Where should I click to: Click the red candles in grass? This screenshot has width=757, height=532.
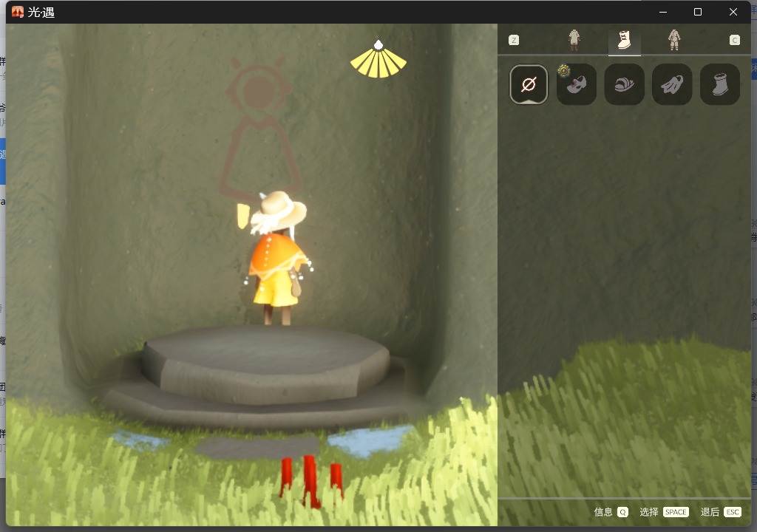point(311,480)
